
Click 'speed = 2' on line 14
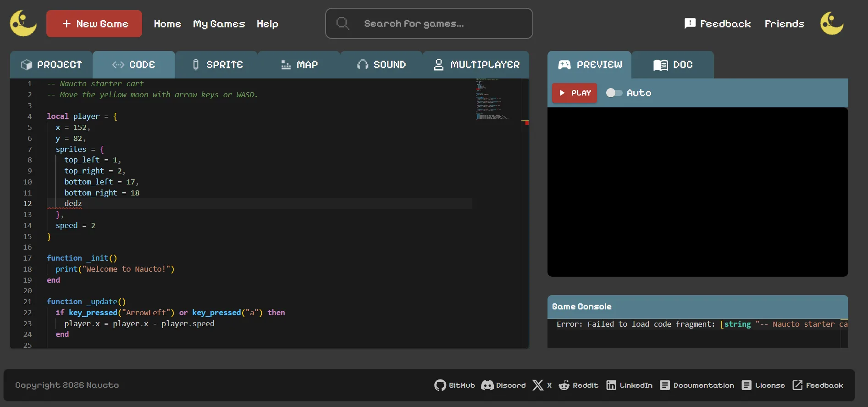(x=76, y=226)
